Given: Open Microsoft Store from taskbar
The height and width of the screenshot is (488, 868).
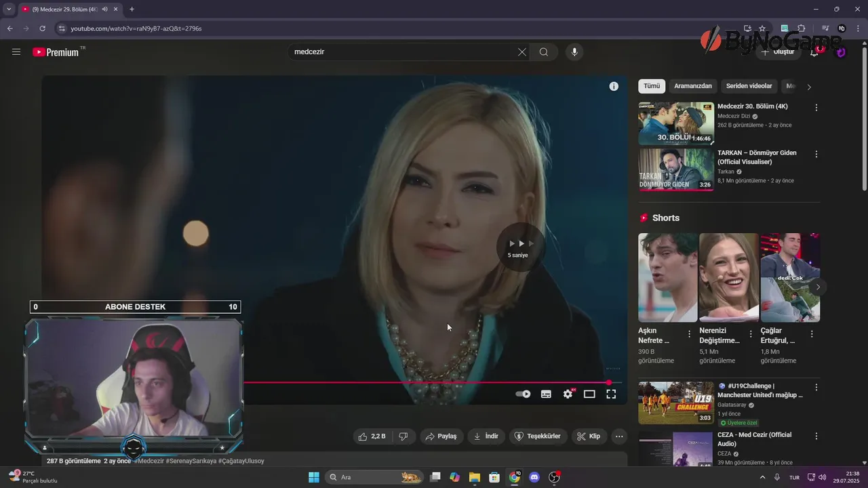Looking at the screenshot, I should click(x=494, y=477).
